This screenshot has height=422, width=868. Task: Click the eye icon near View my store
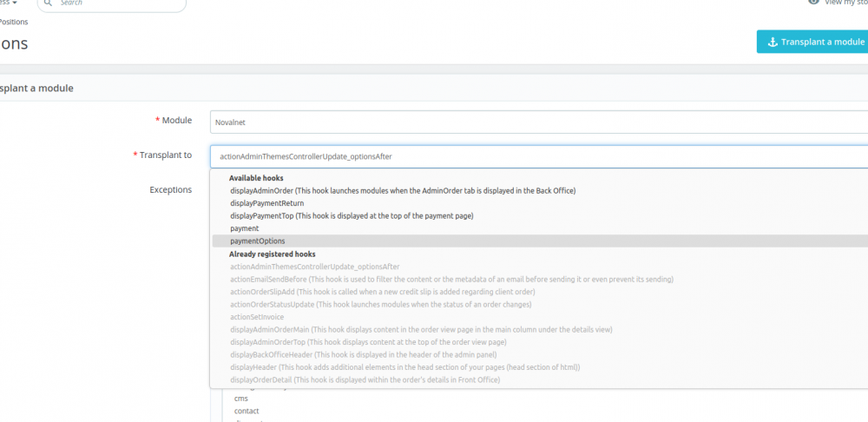(x=813, y=3)
